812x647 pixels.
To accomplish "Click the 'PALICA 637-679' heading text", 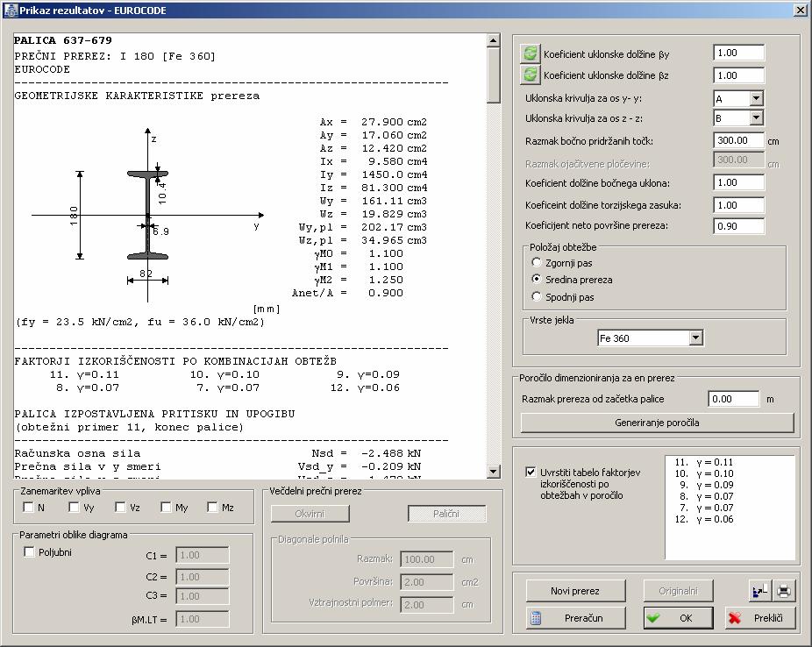I will [62, 40].
